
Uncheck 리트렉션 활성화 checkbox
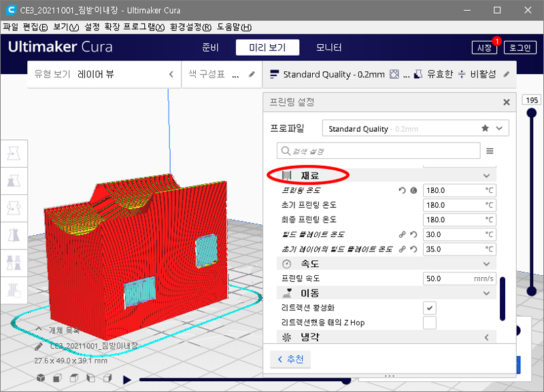430,308
